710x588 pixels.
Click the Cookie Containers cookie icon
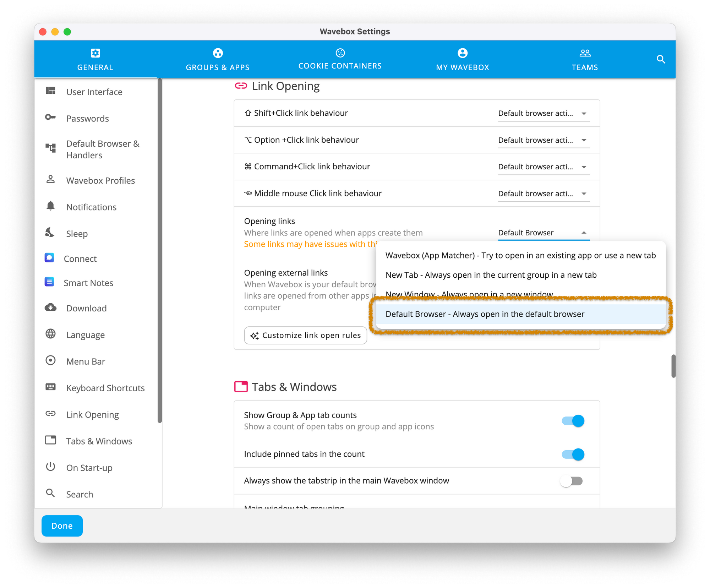coord(340,53)
